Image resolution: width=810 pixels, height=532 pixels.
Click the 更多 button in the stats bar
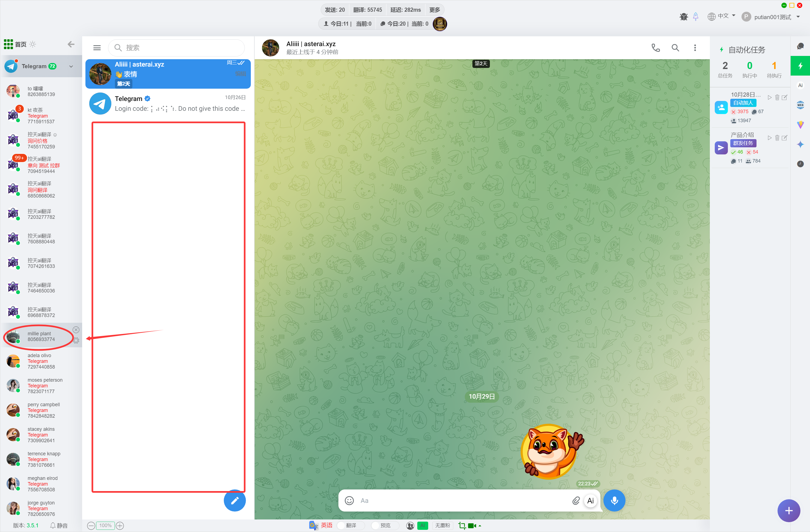[x=434, y=10]
